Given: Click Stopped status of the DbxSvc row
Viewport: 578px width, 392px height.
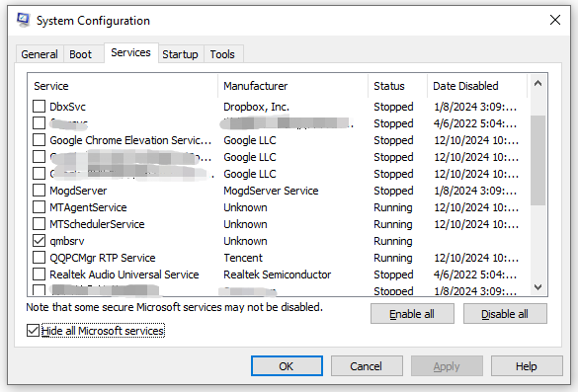Looking at the screenshot, I should point(393,107).
